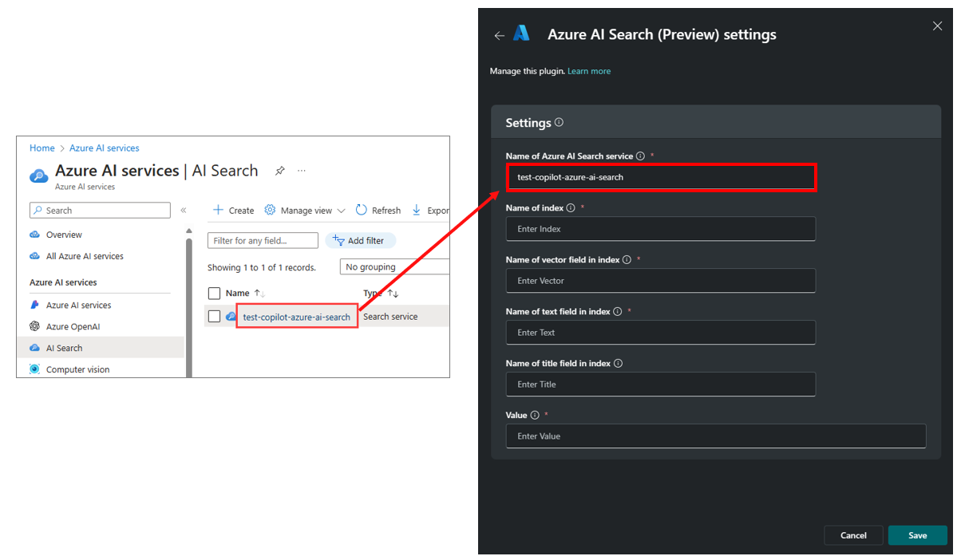Viewport: 961px width, 560px height.
Task: Click info icon for Name of Azure AI Search service
Action: 641,156
